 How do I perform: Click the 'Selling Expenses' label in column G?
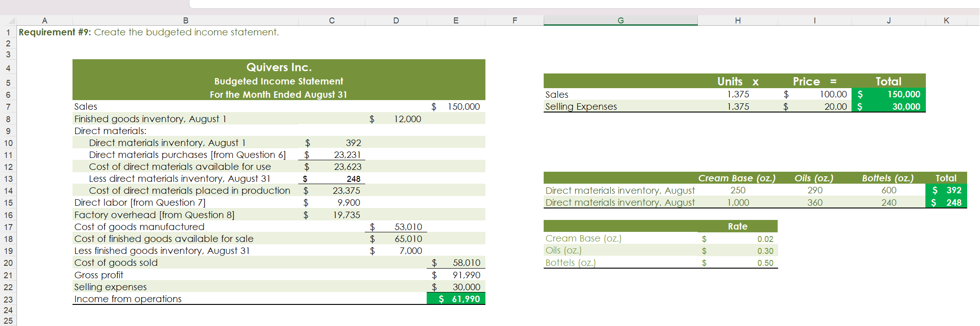[581, 107]
